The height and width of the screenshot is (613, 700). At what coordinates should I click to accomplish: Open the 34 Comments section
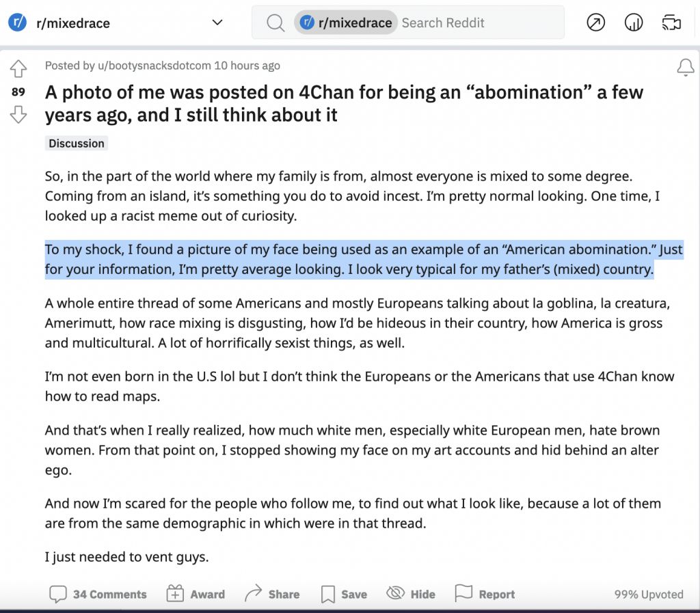click(x=98, y=595)
